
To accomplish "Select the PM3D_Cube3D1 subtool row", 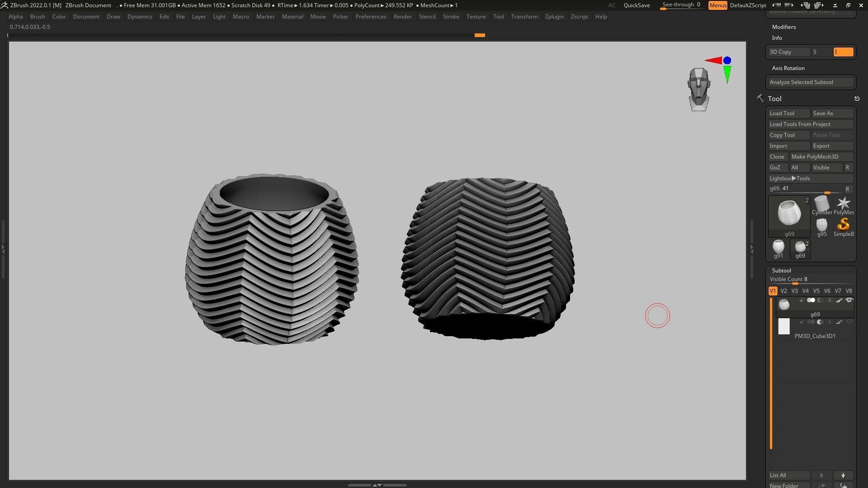I will 815,329.
